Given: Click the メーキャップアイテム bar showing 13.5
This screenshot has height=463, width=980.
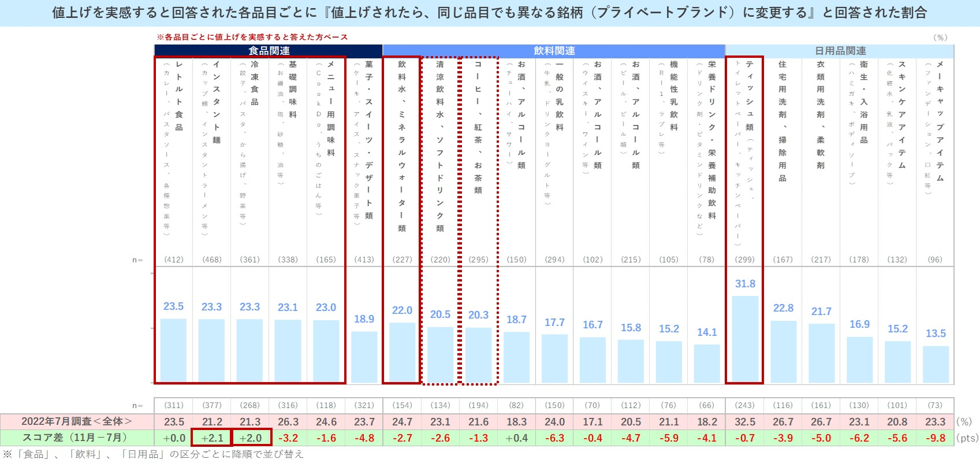Looking at the screenshot, I should click(936, 364).
